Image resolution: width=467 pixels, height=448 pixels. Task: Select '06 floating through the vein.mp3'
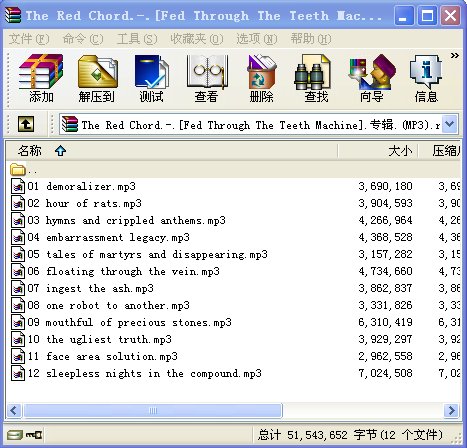(x=124, y=271)
